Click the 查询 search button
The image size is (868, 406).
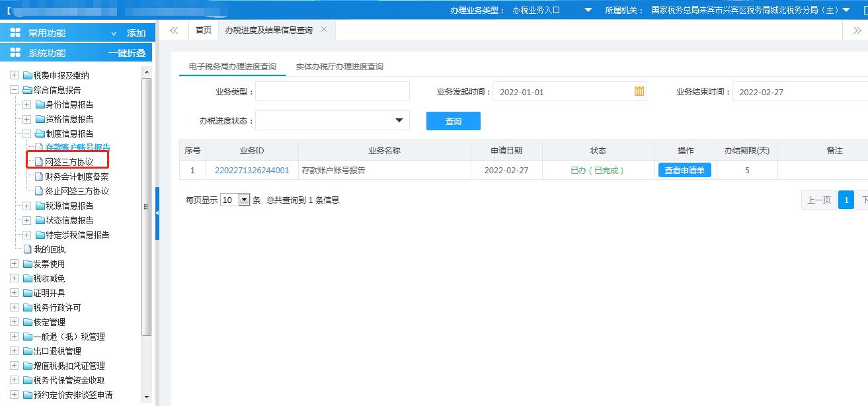(x=453, y=120)
